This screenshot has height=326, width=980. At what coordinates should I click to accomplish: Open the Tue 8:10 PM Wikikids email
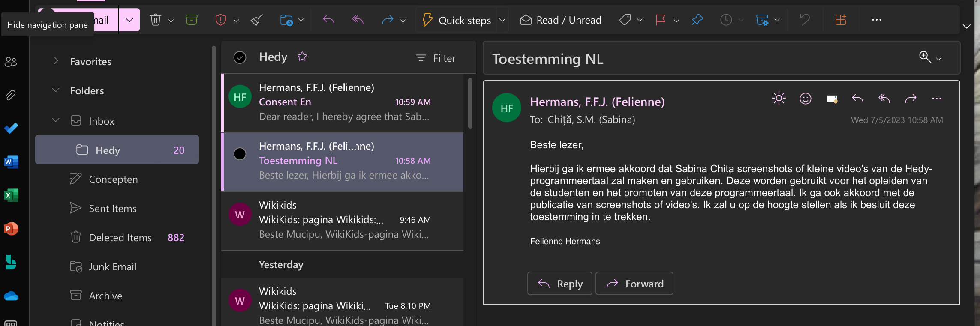pos(343,302)
